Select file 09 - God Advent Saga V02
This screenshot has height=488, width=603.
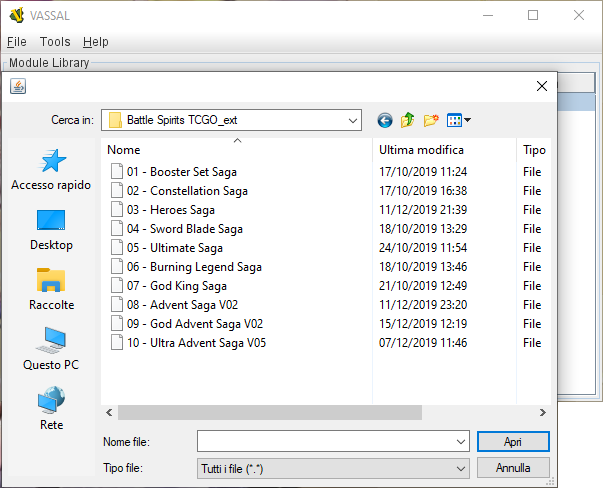[x=195, y=324]
